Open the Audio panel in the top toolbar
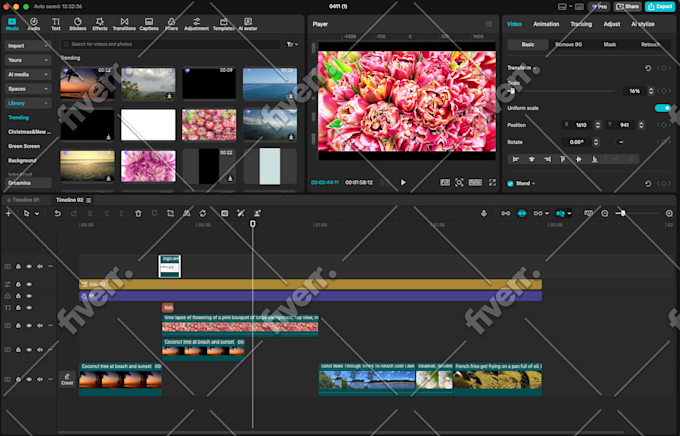The height and width of the screenshot is (436, 680). coord(33,24)
